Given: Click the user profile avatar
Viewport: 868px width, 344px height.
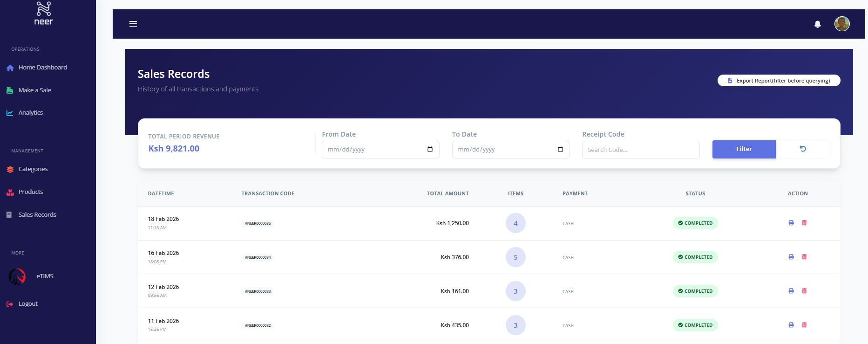Looking at the screenshot, I should tap(842, 24).
